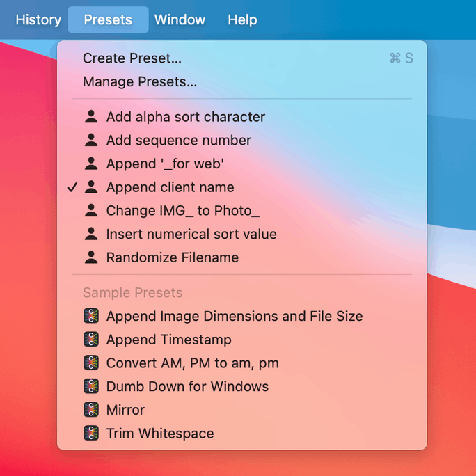Click the app icon beside Mirror preset
476x476 pixels.
tap(91, 410)
